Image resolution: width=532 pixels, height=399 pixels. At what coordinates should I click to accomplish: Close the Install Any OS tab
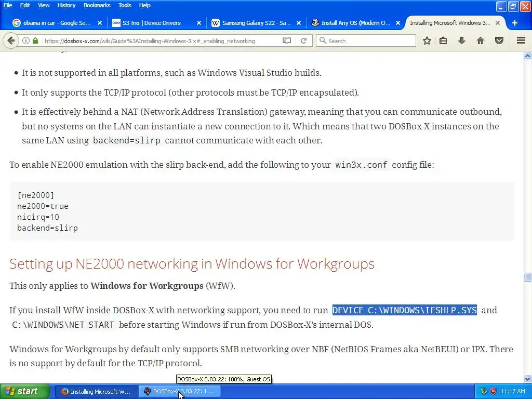(x=398, y=23)
